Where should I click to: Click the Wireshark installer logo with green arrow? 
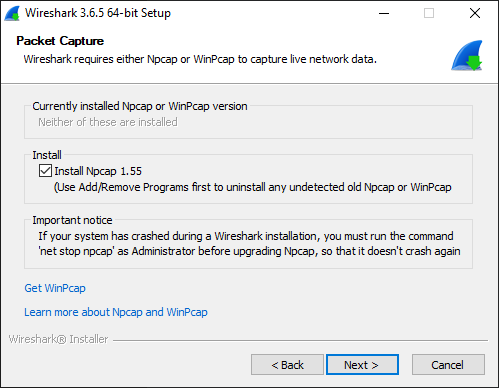[467, 55]
